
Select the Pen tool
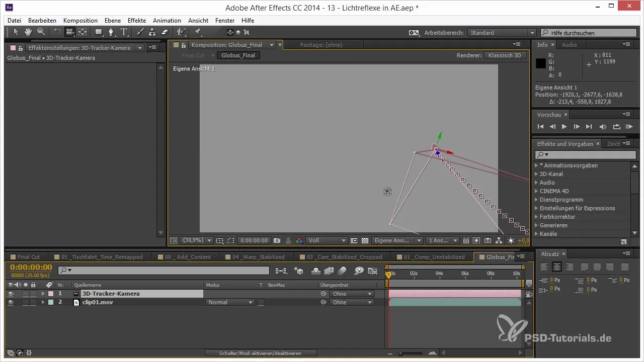(x=112, y=32)
